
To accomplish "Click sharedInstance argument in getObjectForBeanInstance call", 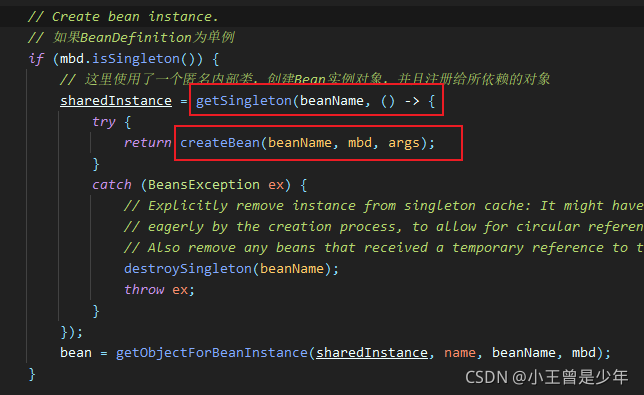I will tap(372, 353).
